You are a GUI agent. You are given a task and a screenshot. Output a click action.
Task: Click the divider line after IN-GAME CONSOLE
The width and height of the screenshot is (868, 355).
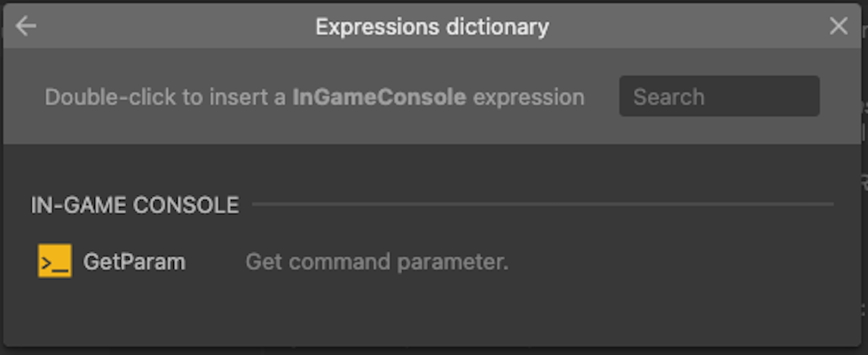541,205
